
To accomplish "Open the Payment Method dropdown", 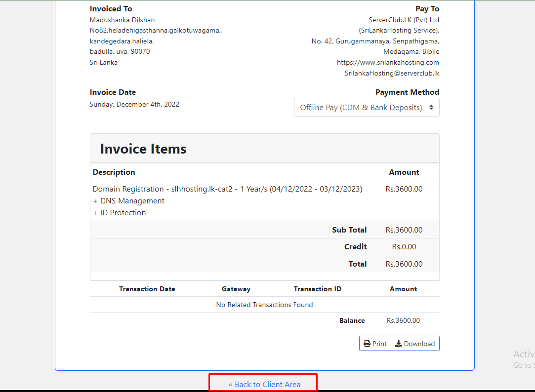I will coord(367,108).
